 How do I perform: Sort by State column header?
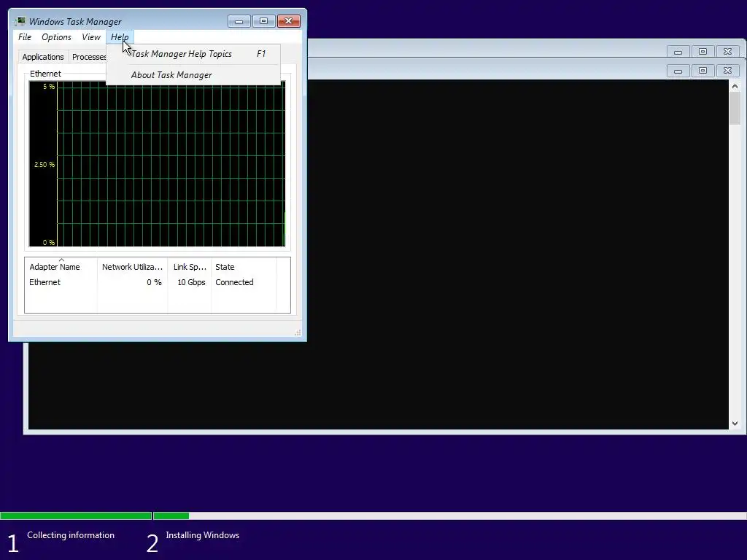click(x=244, y=267)
